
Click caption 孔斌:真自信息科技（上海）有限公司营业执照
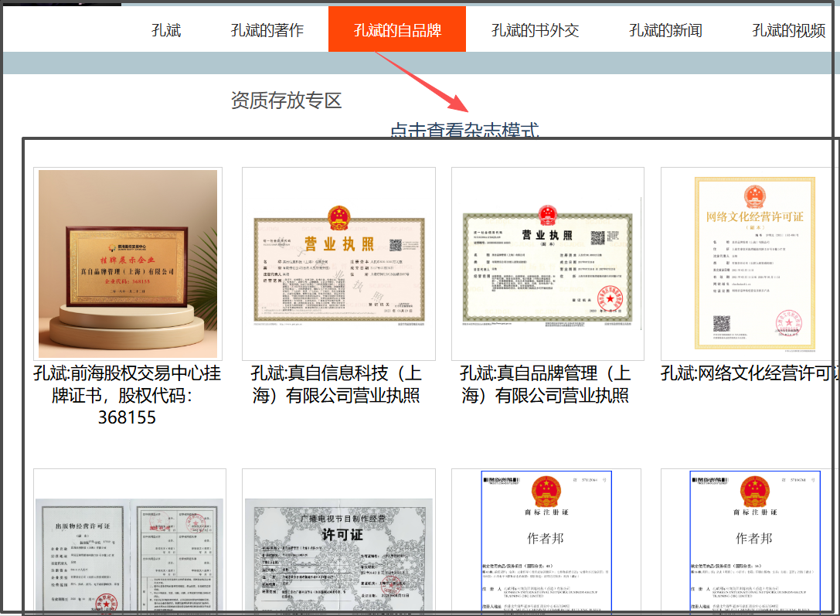pos(336,384)
